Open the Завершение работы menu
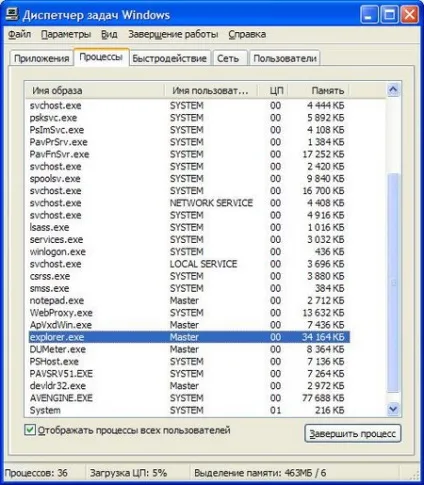The image size is (424, 485). pos(173,34)
